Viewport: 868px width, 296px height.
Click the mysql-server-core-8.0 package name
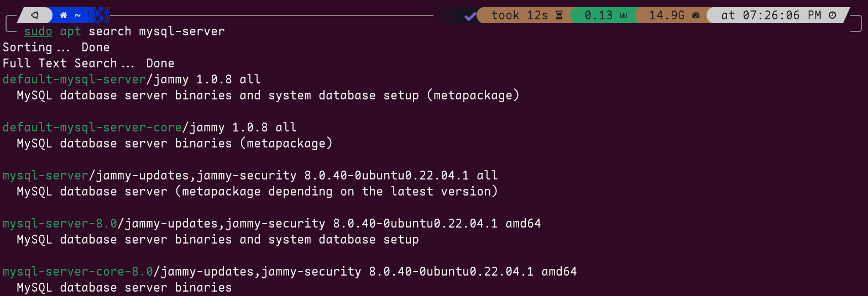click(77, 272)
